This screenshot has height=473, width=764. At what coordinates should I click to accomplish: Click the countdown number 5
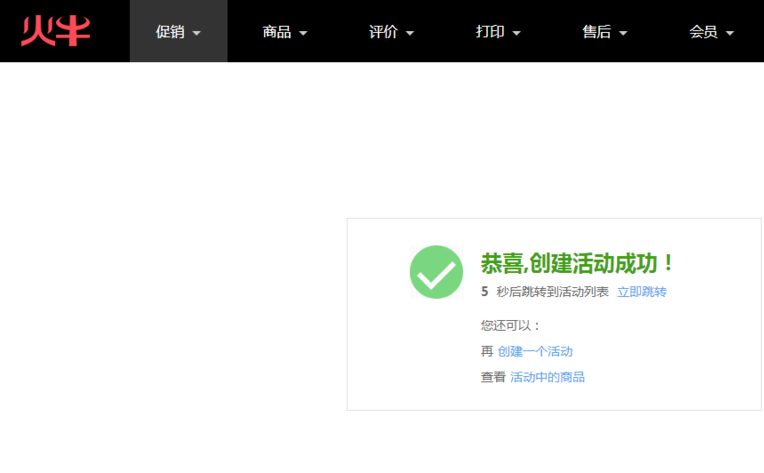pyautogui.click(x=484, y=292)
